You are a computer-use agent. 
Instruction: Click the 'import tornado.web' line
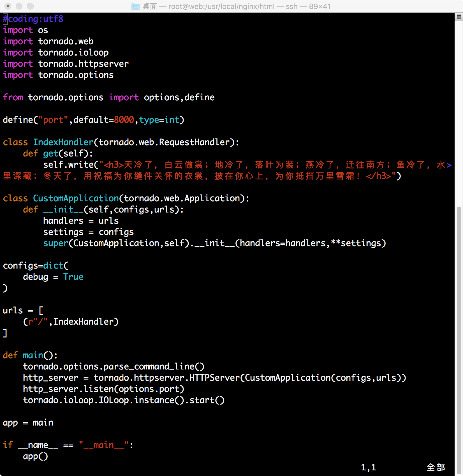(48, 41)
